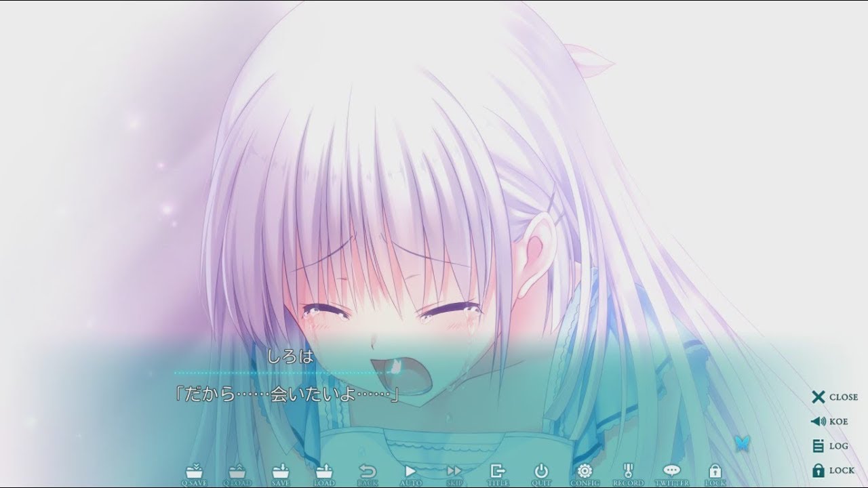Screen dimensions: 868x488
Task: Open the SAVE menu
Action: pos(281,474)
